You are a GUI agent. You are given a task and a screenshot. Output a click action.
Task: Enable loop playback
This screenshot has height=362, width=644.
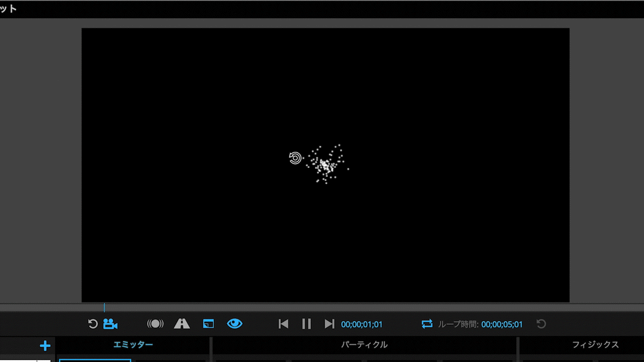click(426, 323)
